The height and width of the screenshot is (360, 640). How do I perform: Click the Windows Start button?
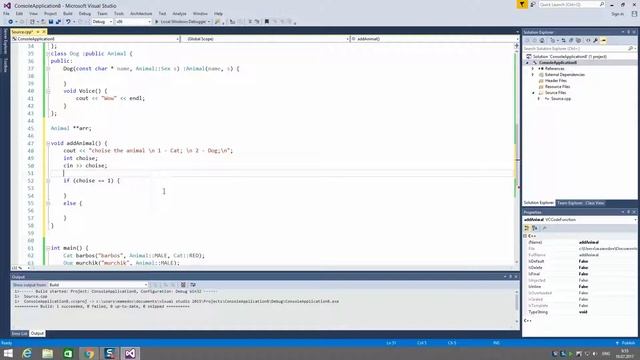8,353
